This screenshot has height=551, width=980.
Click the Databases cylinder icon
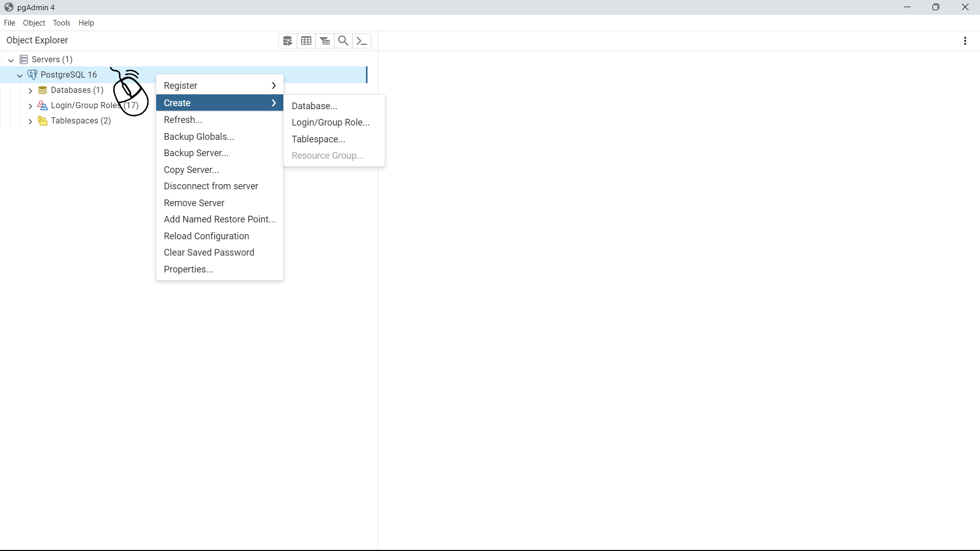tap(43, 90)
